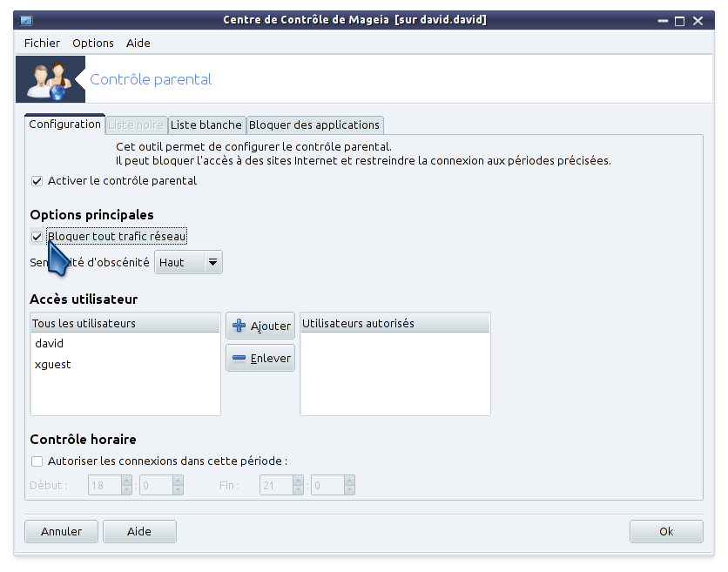The image size is (728, 572).
Task: Open the Sensibilité d'obscénité dropdown
Action: pos(188,262)
